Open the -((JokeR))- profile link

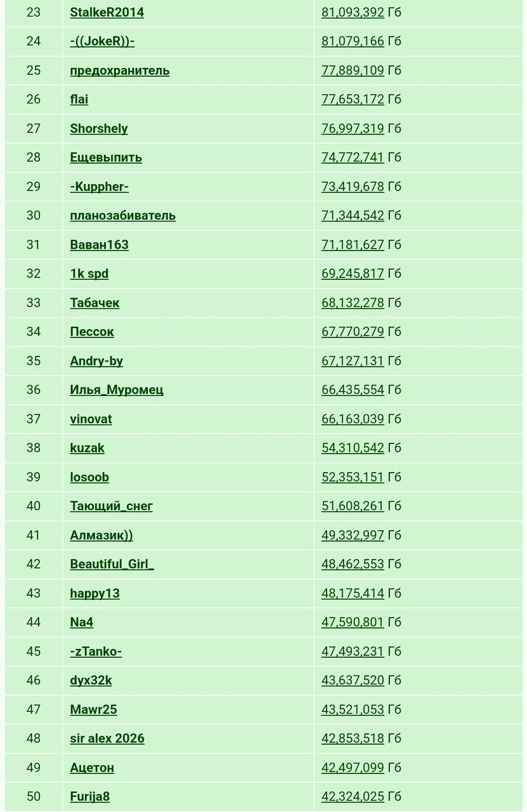coord(102,41)
